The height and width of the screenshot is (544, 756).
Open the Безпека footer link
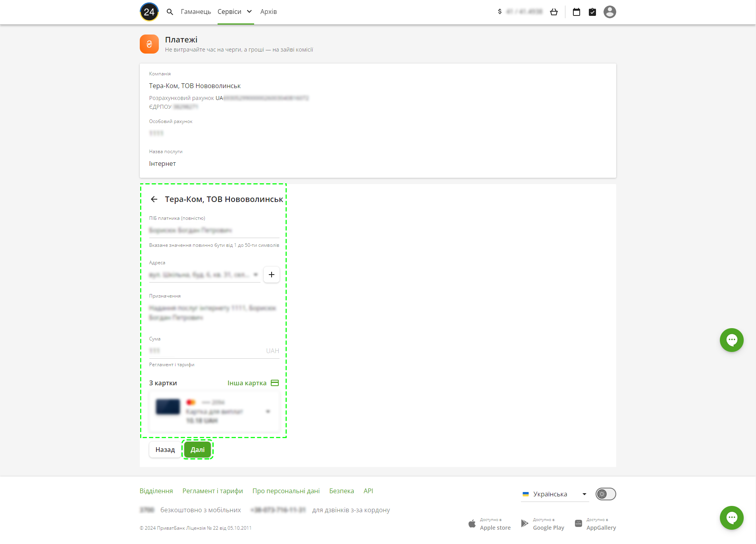[x=342, y=491]
